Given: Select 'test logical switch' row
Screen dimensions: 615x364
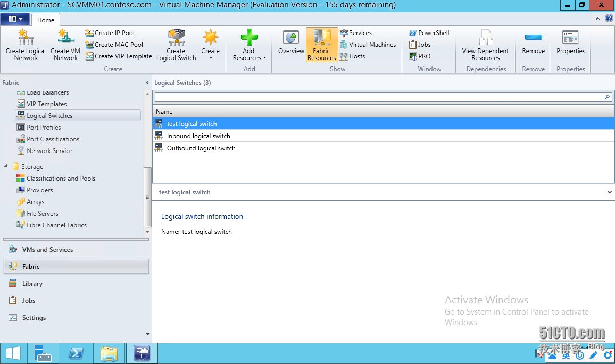Looking at the screenshot, I should click(x=383, y=123).
